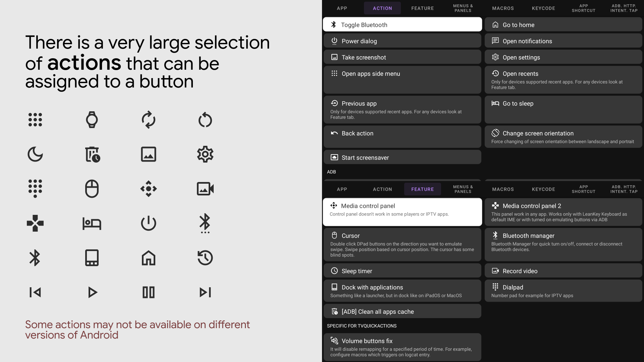
Task: Click the skip-to-next playback icon
Action: (205, 292)
